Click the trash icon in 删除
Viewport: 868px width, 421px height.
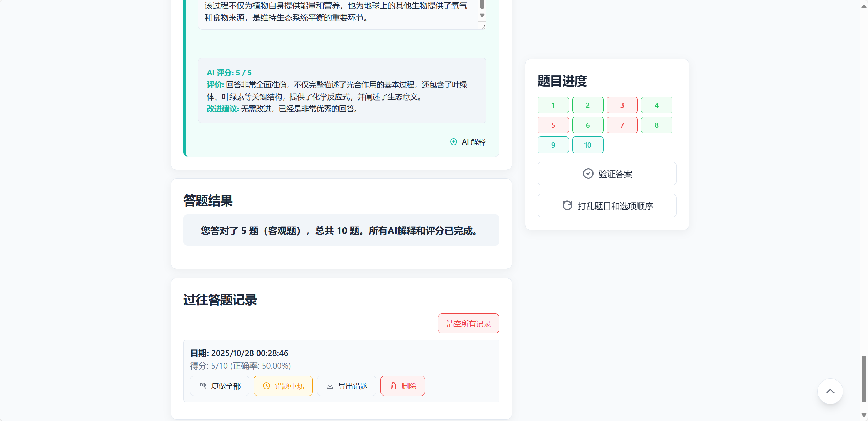(393, 386)
